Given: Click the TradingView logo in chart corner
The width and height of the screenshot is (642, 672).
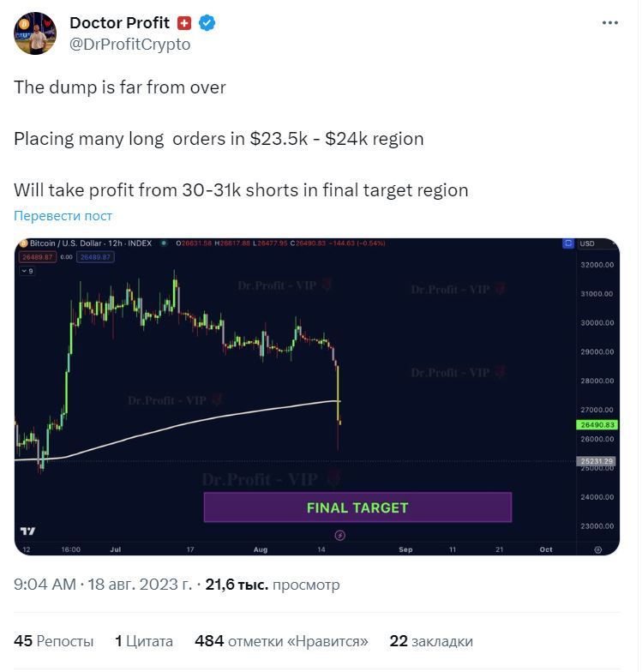Looking at the screenshot, I should pos(27,531).
